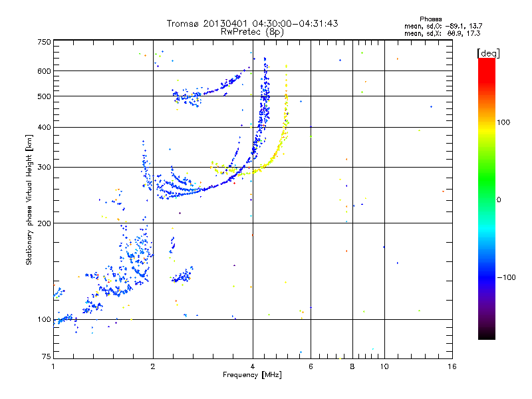Click the x-axis tick label '16'
Screen dimensions: 532x399
pyautogui.click(x=452, y=366)
